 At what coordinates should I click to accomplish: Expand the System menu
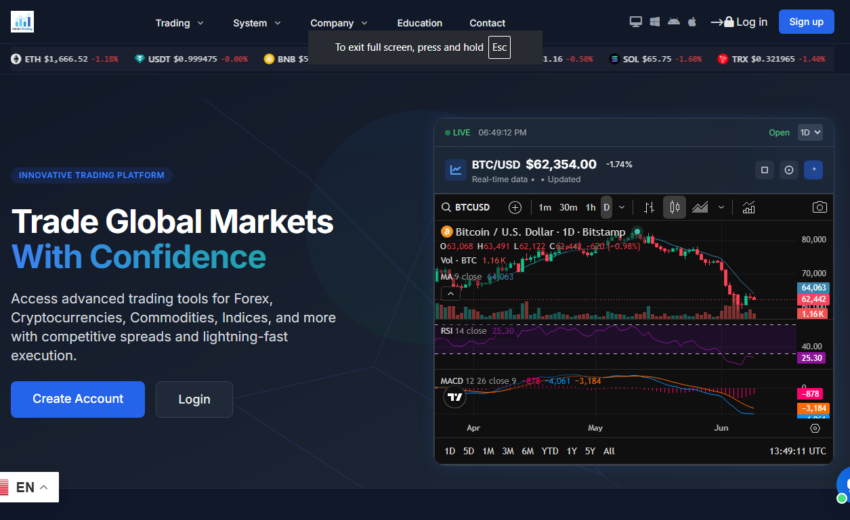[257, 23]
